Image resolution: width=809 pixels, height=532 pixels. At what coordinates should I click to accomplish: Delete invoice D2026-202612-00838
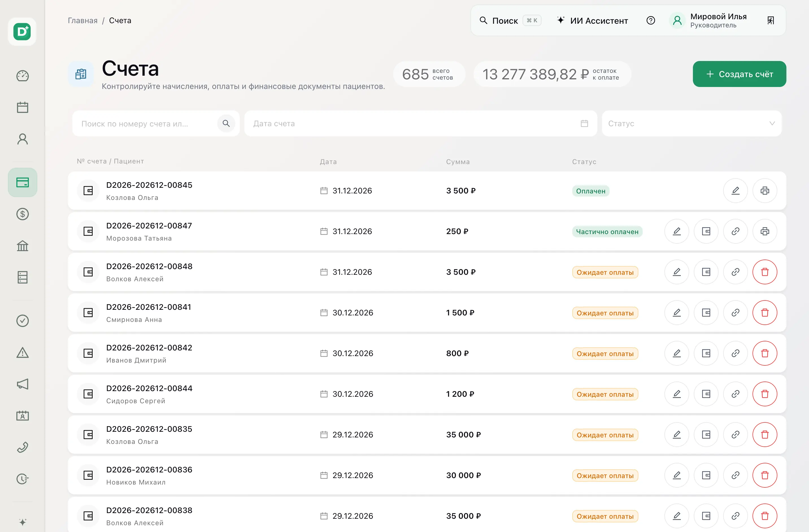coord(765,516)
